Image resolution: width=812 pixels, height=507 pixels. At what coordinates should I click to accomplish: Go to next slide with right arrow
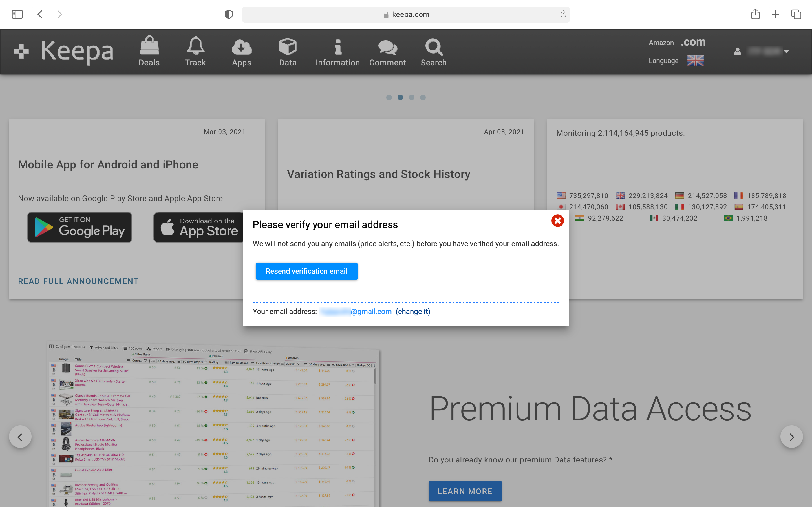(x=791, y=437)
